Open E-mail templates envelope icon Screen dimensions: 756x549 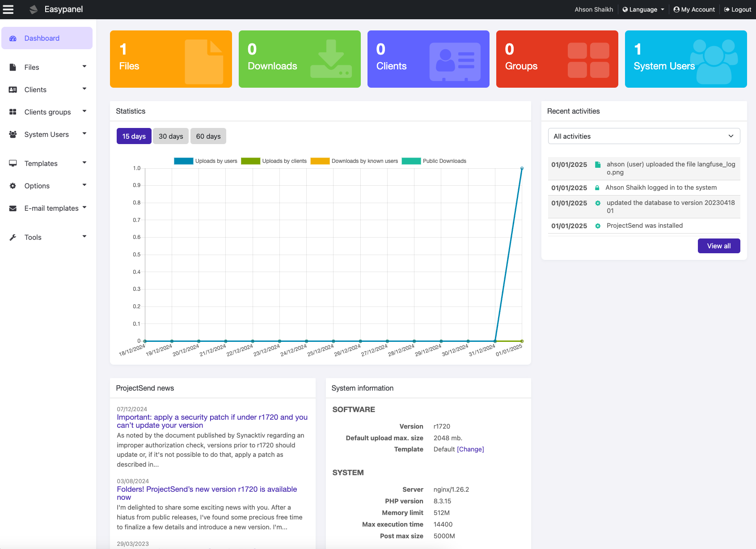13,208
